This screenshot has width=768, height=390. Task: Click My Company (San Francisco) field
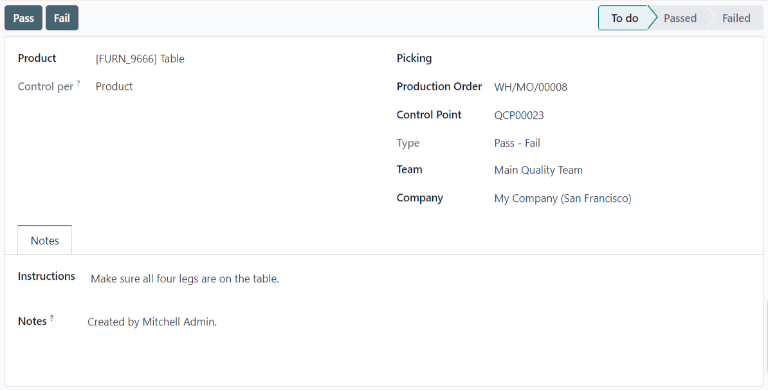pos(563,198)
